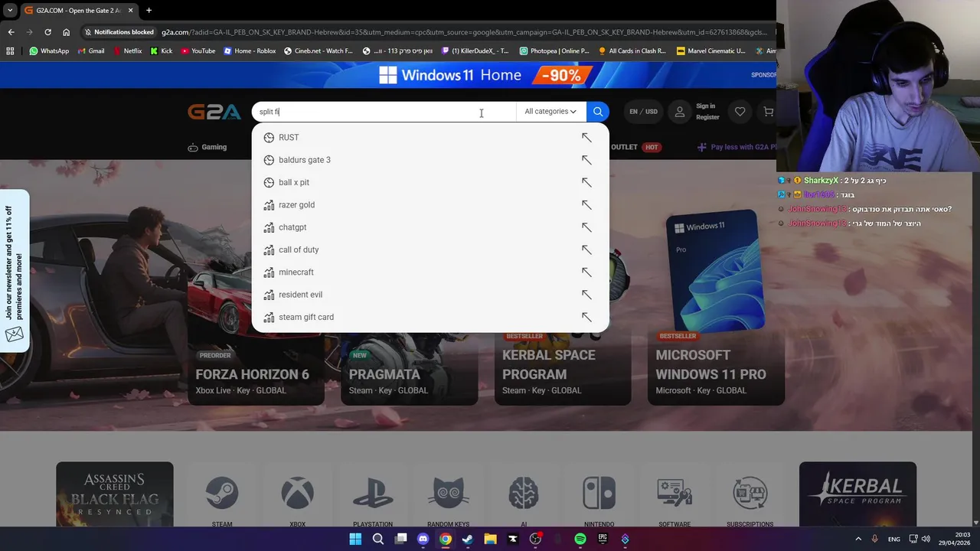Viewport: 980px width, 551px height.
Task: Open the Nintendo Switch category icon
Action: point(599,494)
